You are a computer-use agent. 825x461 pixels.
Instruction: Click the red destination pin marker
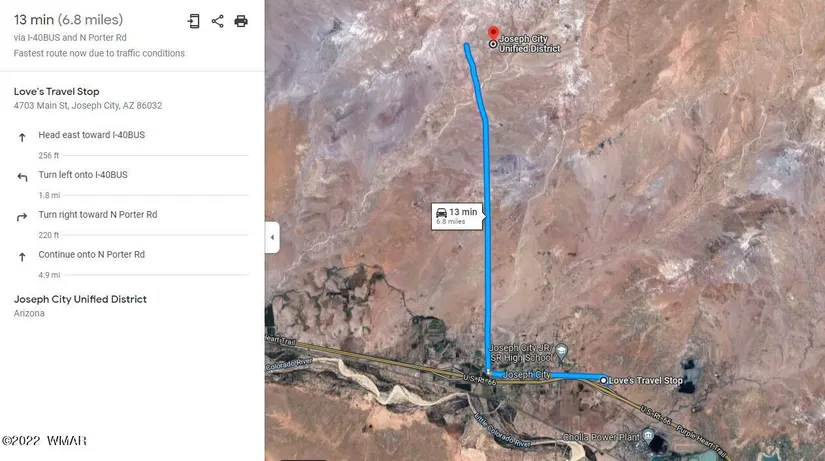coord(493,33)
